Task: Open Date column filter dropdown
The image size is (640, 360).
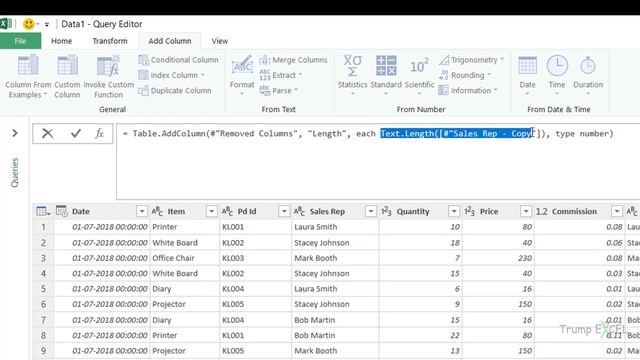Action: [x=142, y=211]
